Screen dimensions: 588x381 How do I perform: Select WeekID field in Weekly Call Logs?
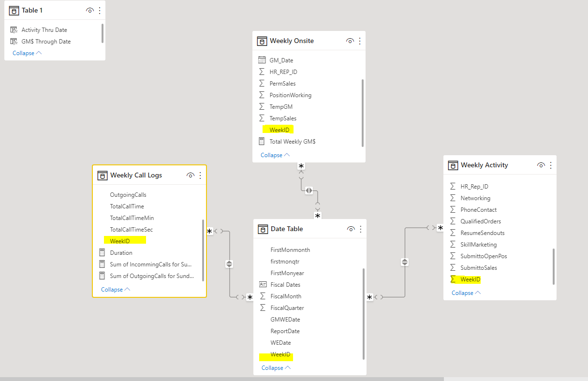click(x=120, y=241)
